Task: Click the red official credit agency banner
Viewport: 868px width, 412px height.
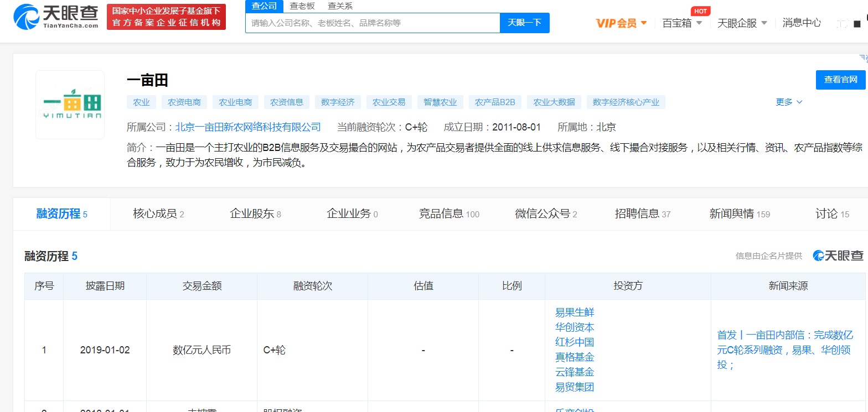Action: (166, 17)
